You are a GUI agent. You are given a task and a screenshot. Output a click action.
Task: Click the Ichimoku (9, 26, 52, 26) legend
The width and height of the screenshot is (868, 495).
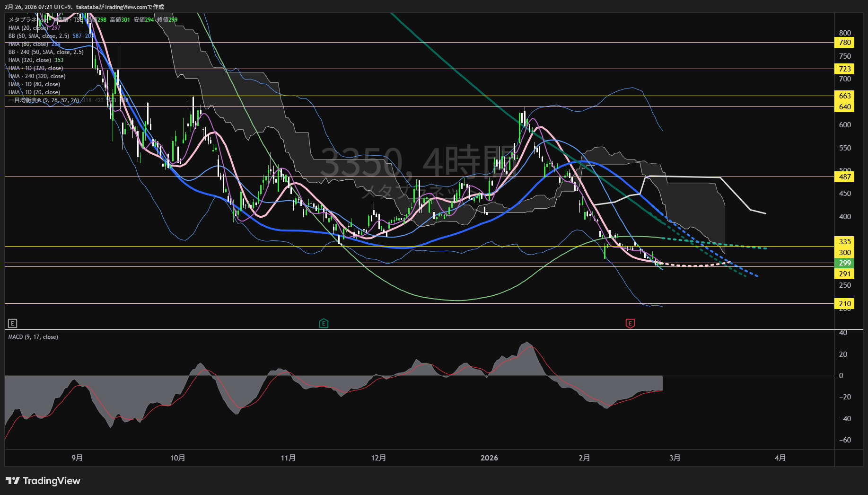pos(44,100)
